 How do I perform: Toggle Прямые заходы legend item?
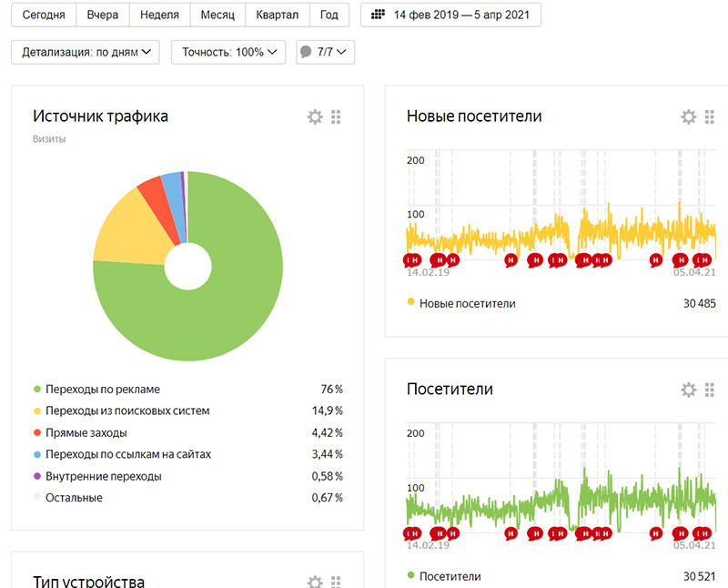coord(86,432)
